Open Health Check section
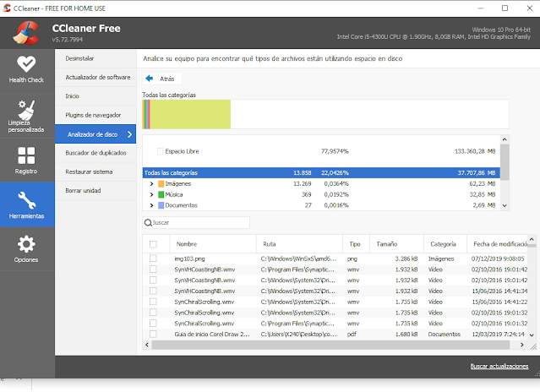 [27, 70]
